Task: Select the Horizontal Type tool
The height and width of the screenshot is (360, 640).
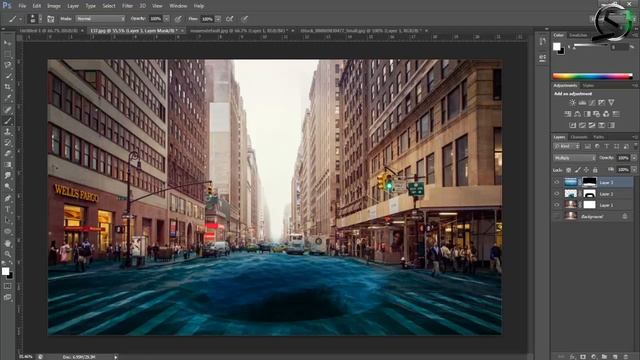Action: (7, 209)
